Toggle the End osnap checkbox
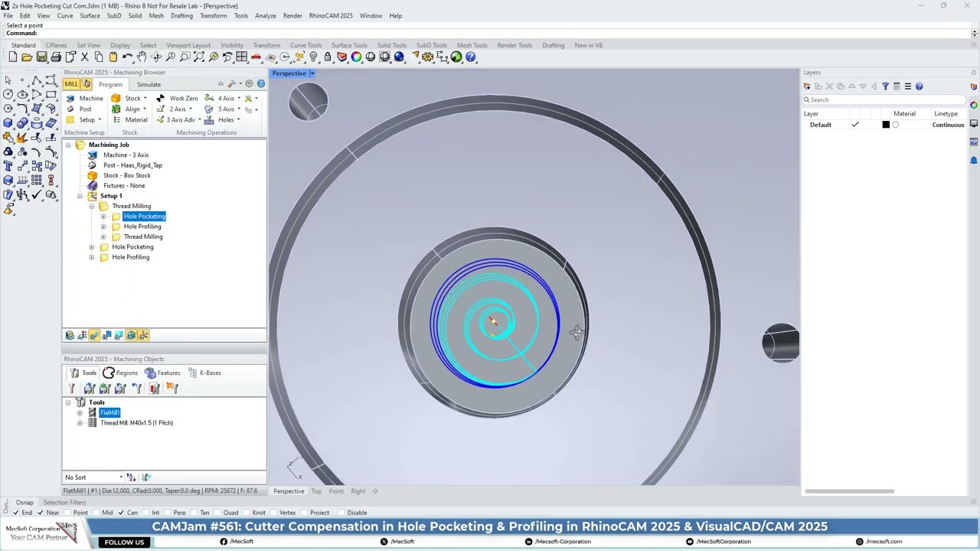The height and width of the screenshot is (551, 980). (x=16, y=513)
